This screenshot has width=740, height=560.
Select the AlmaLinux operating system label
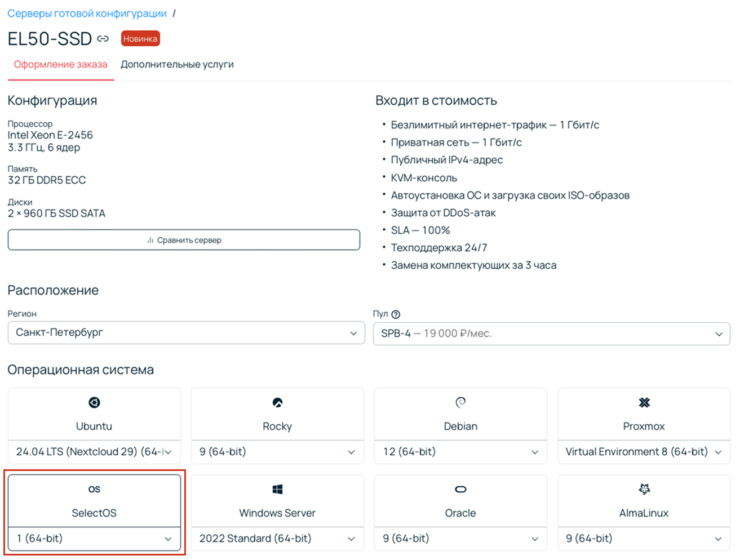pos(644,513)
